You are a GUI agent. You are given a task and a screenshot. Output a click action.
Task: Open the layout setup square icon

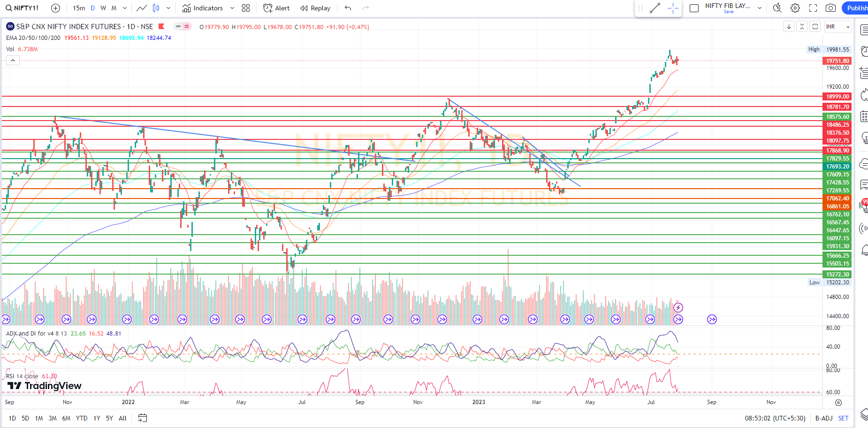coord(694,8)
